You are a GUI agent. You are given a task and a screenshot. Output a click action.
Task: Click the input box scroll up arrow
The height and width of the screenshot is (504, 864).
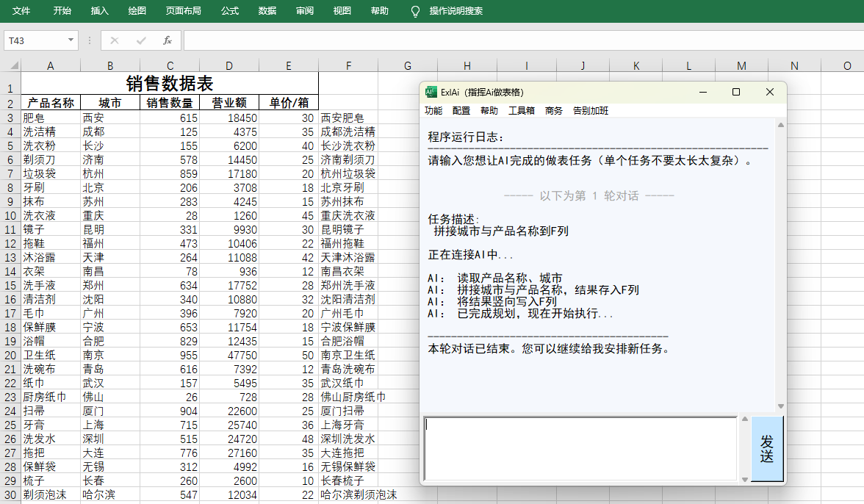pos(744,420)
